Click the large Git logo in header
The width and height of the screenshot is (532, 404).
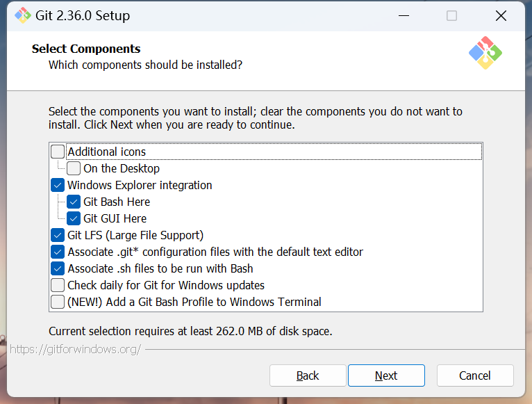(485, 53)
